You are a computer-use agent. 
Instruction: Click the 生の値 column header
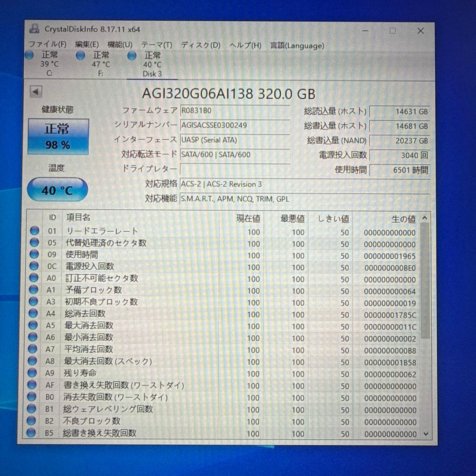(386, 219)
